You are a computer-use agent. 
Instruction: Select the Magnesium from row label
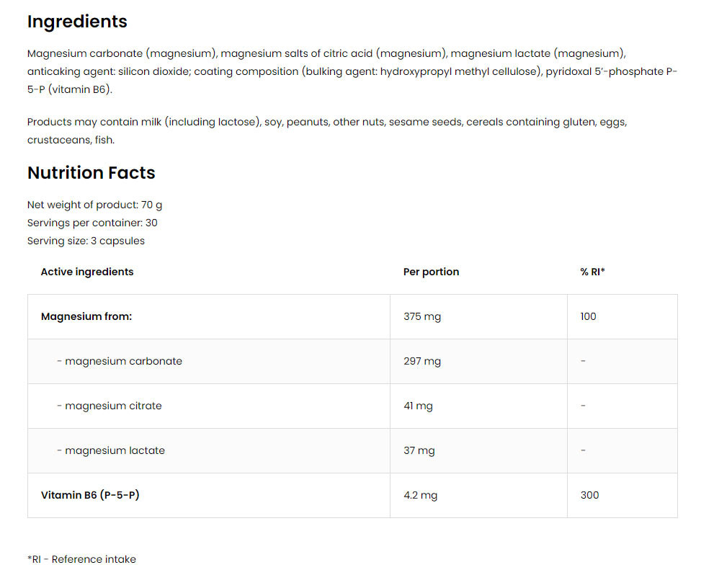click(86, 316)
